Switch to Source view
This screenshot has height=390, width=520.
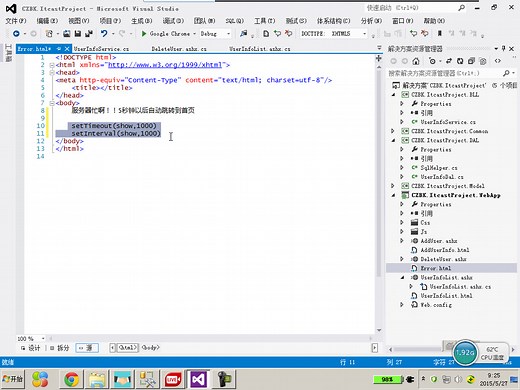coord(87,348)
